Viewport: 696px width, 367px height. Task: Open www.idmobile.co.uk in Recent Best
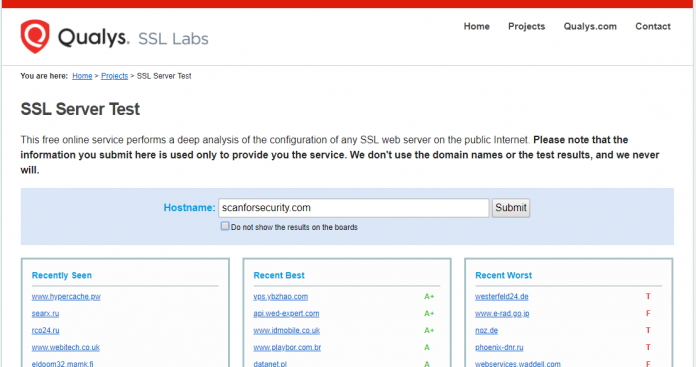[287, 330]
